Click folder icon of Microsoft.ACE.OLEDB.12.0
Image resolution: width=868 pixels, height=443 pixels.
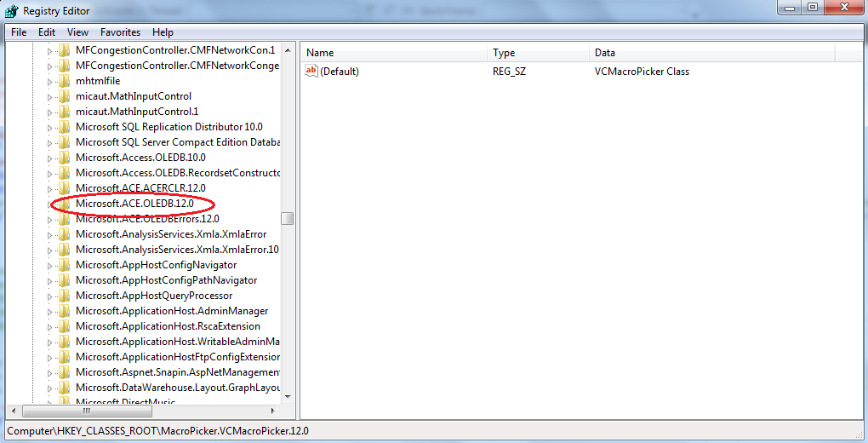pos(64,204)
